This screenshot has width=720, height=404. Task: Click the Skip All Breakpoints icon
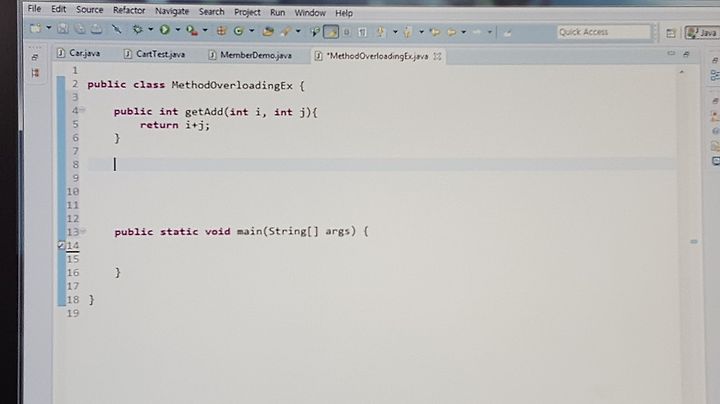(x=117, y=29)
